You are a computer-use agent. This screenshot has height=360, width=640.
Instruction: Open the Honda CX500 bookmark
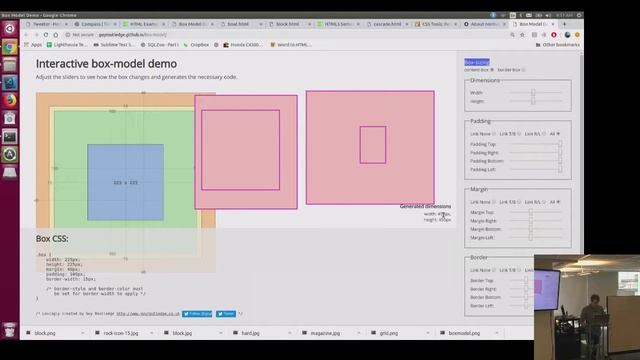click(x=243, y=45)
